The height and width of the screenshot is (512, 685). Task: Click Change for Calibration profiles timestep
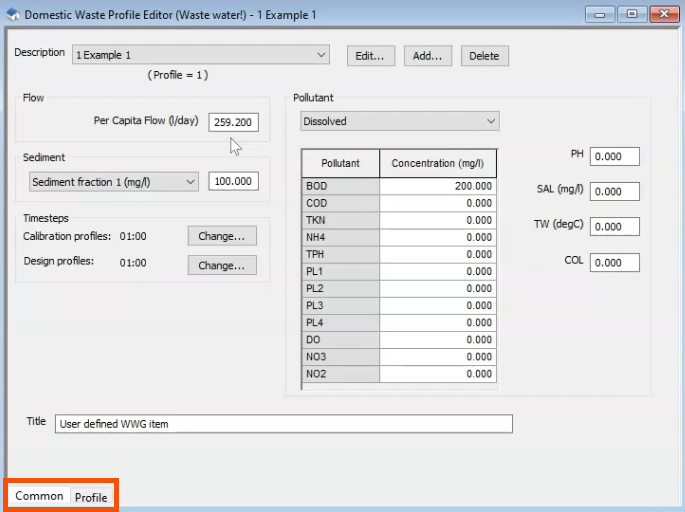coord(222,236)
